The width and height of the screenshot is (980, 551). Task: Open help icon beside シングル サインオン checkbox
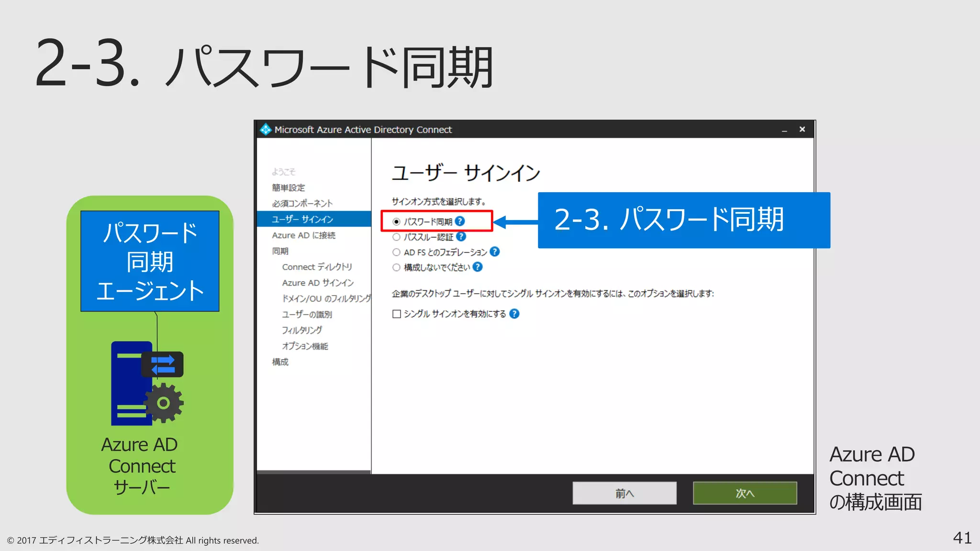[x=514, y=314]
